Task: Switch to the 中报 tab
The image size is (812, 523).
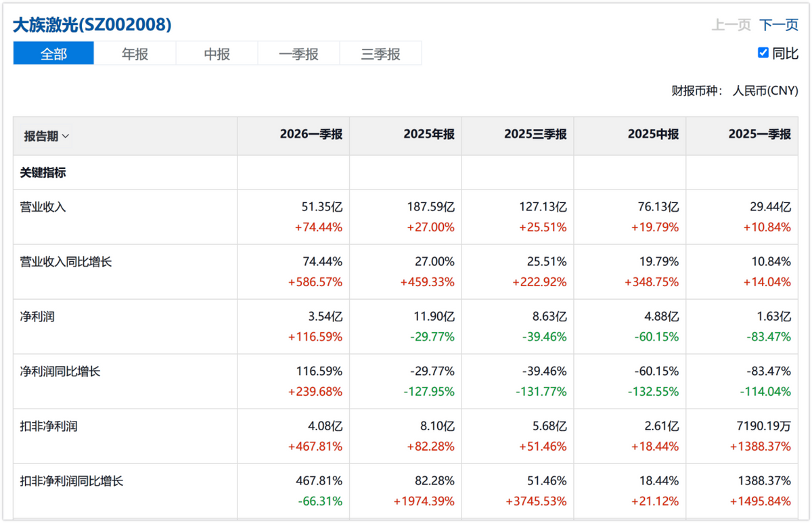Action: [x=217, y=53]
